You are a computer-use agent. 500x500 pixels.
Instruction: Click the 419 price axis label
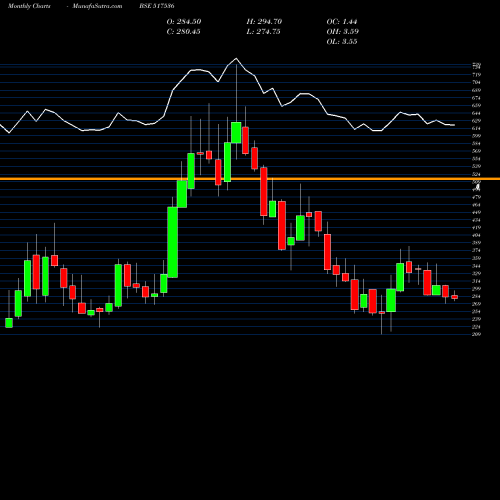[476, 228]
